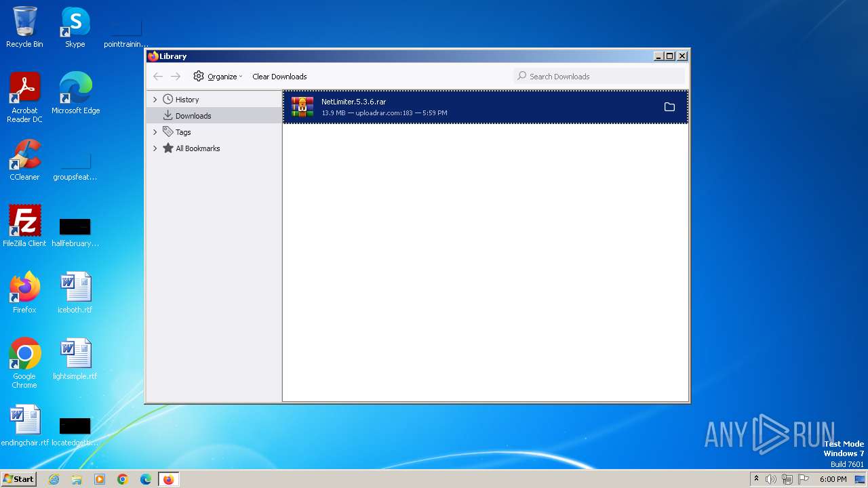The image size is (868, 488).
Task: Click Clear Downloads
Action: [x=279, y=77]
